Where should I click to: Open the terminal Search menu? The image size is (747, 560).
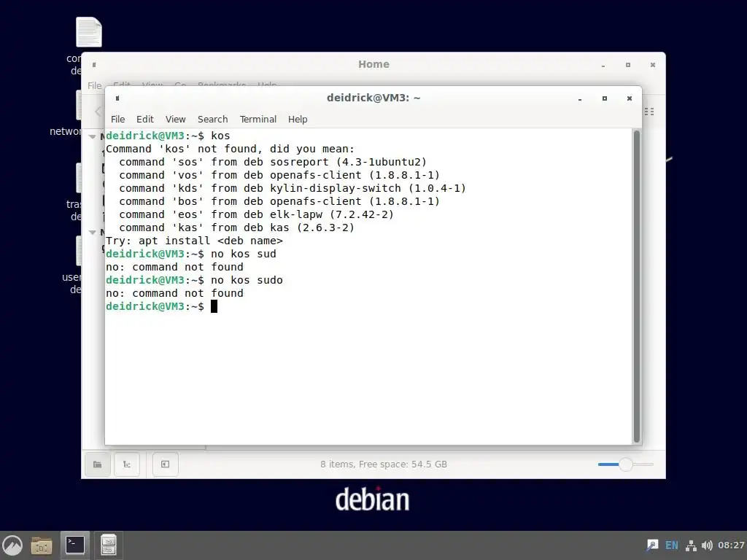tap(212, 119)
